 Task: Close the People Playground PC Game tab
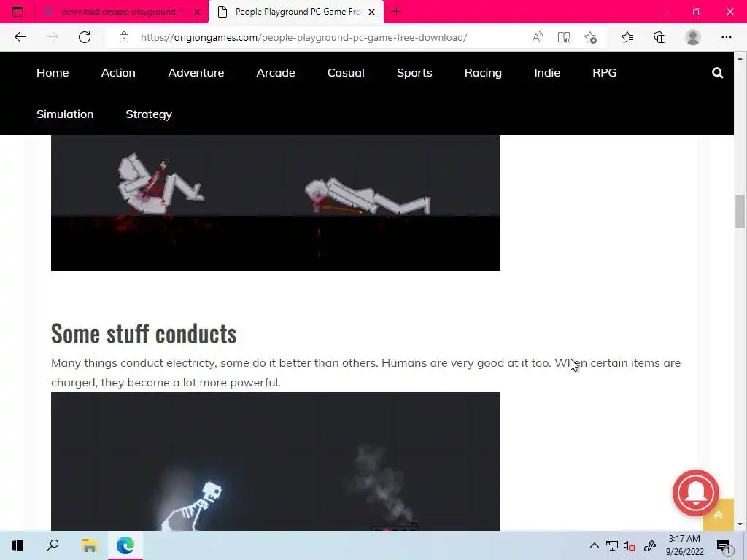[371, 12]
